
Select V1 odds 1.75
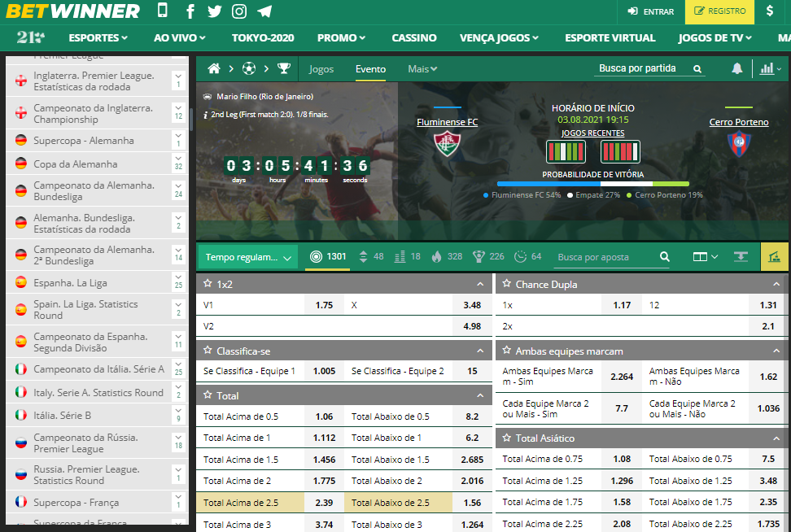(x=324, y=304)
